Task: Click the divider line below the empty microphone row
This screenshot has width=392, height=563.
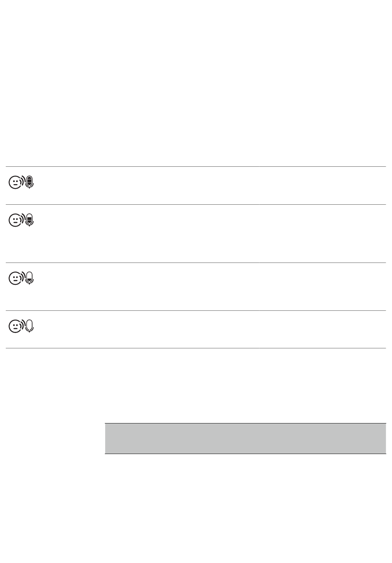Action: pyautogui.click(x=196, y=348)
